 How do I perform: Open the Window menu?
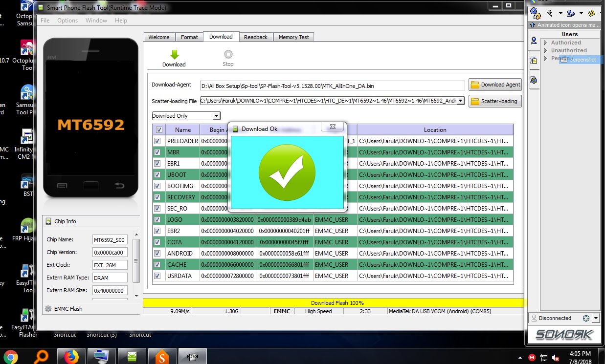(x=96, y=21)
